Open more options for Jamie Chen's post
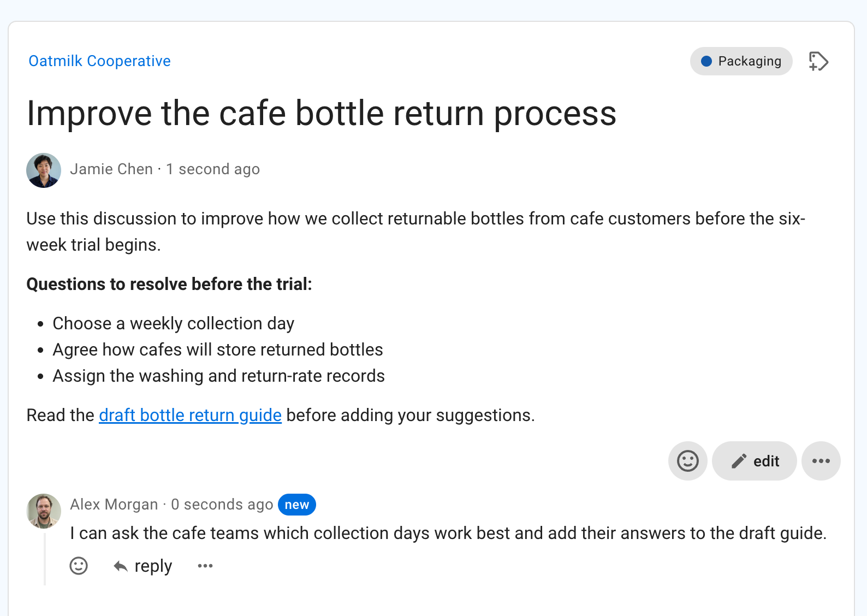Viewport: 867px width, 616px height. pos(821,461)
